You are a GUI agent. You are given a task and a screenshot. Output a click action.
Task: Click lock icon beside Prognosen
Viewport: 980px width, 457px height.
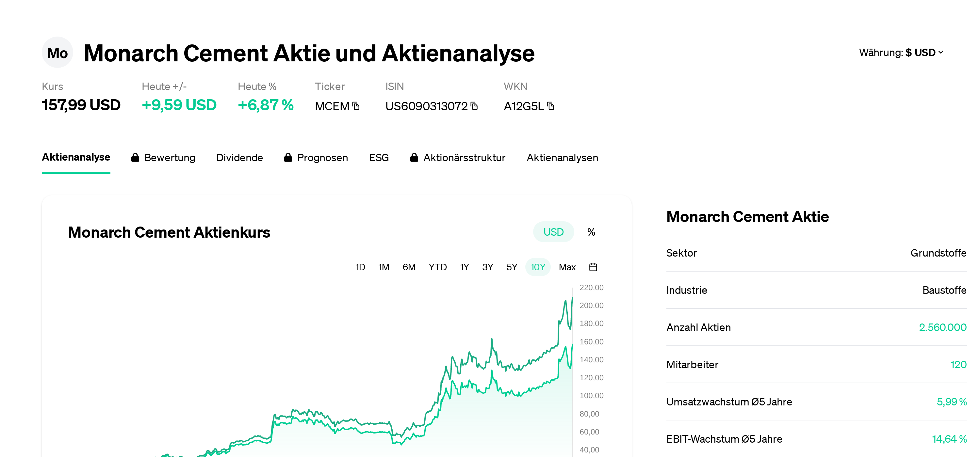point(288,157)
